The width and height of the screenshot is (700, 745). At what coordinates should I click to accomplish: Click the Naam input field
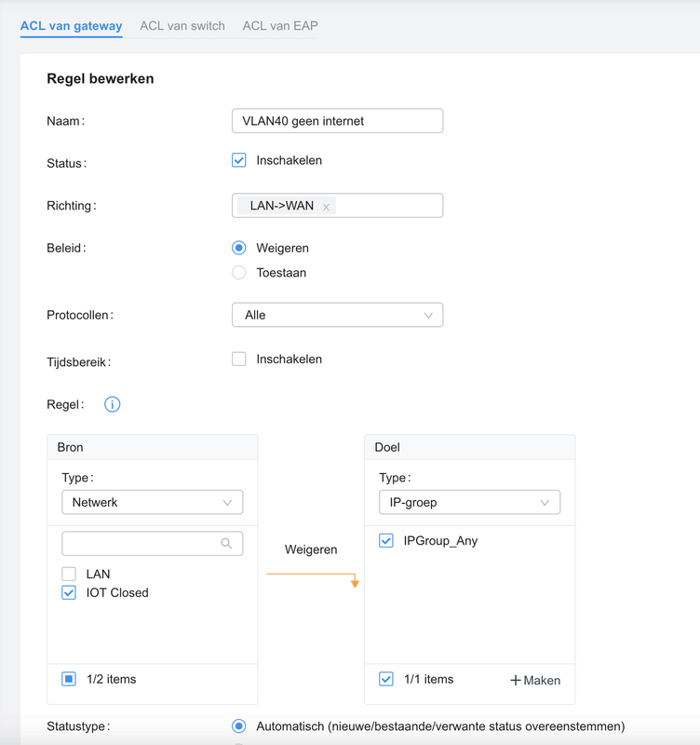(x=337, y=121)
